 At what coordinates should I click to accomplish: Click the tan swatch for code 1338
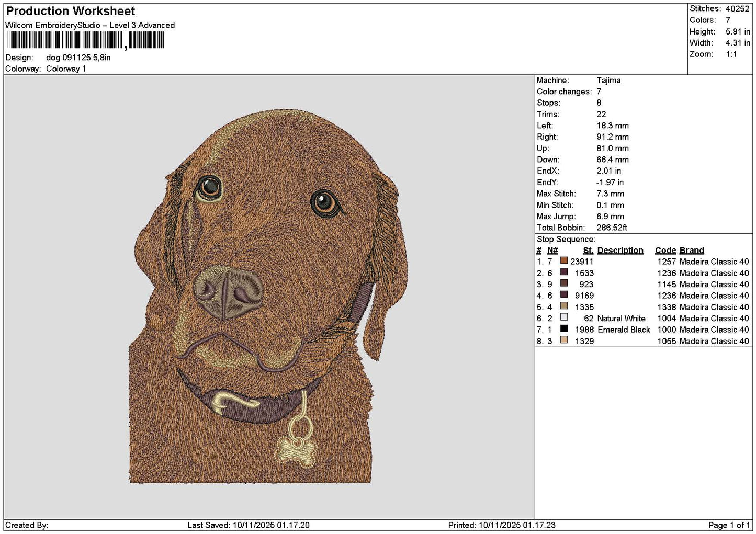(x=564, y=306)
